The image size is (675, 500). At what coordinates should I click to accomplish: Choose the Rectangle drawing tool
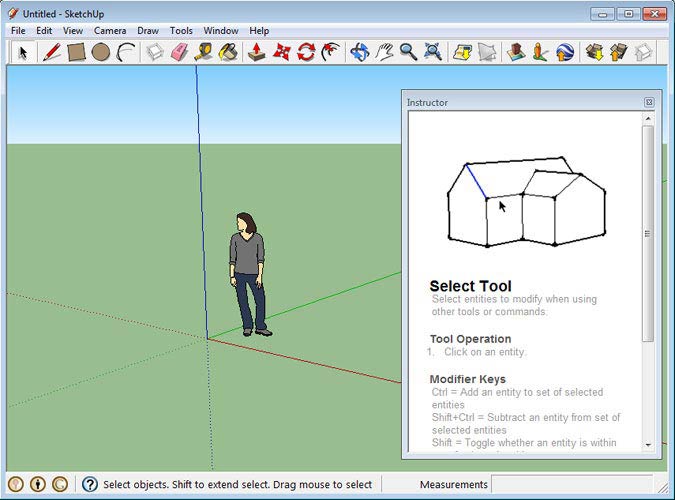pos(76,51)
